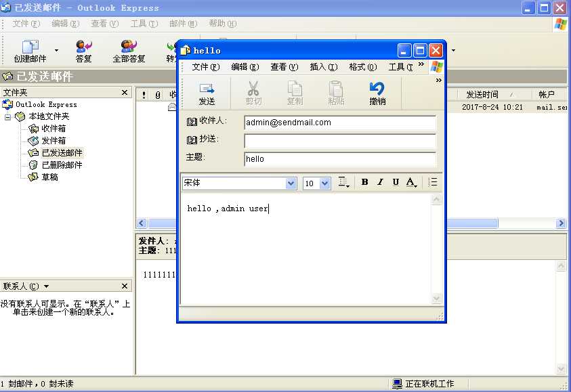Viewport: 571px width, 392px height.
Task: Click the 正在联机工作 status bar icon
Action: 398,384
